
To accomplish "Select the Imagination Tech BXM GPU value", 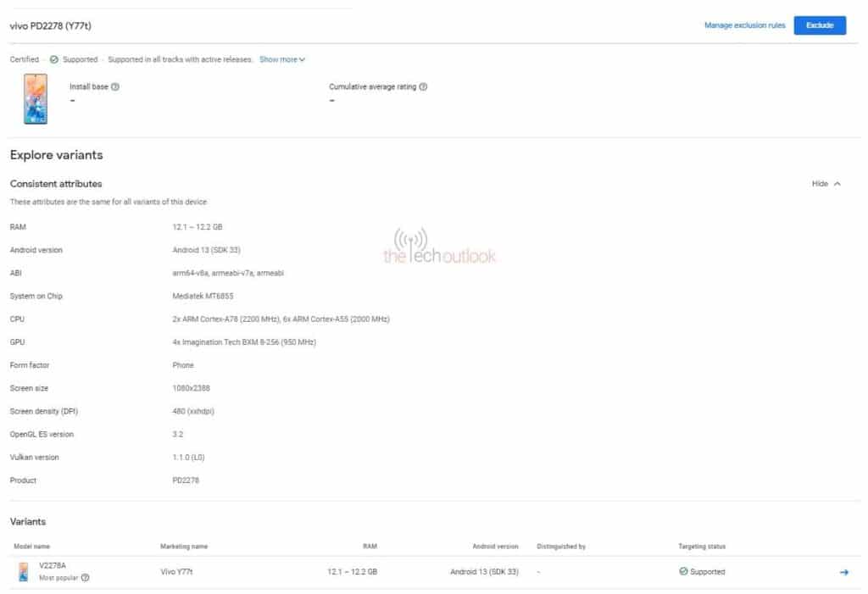I will pos(244,342).
